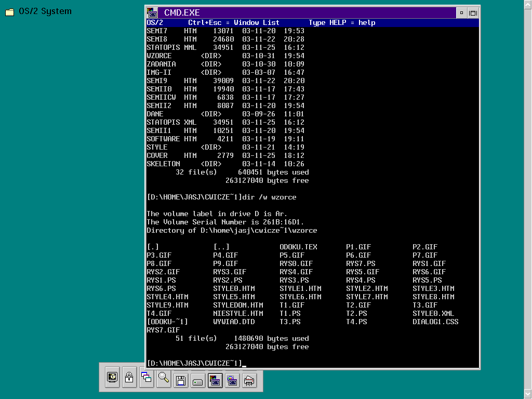Open the Window list icon on LaunchPad
Screen dimensions: 532x399
(x=146, y=377)
